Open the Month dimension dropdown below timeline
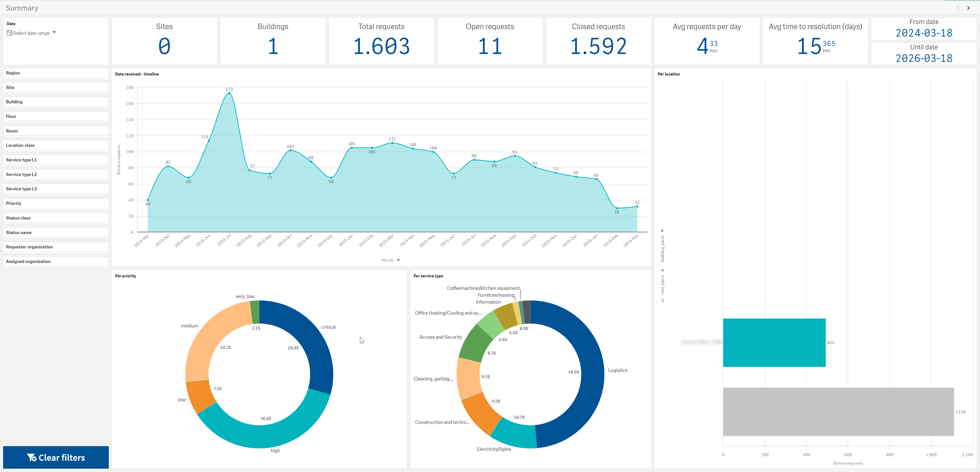Screen dimensions: 980x472 tap(391, 260)
